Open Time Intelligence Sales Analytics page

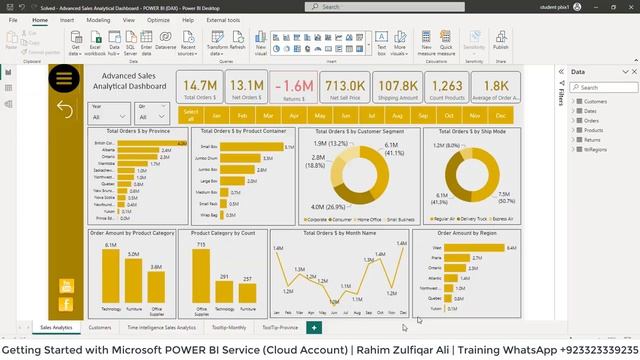click(x=161, y=327)
